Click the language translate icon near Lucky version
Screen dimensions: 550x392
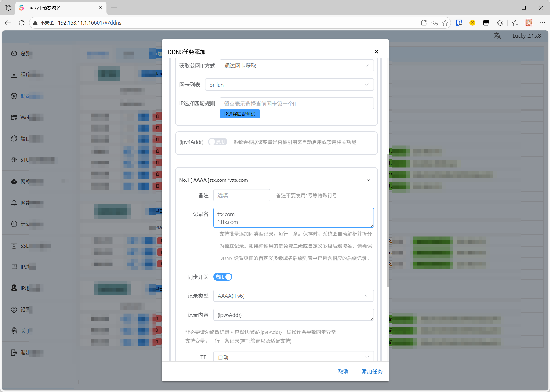[x=497, y=36]
